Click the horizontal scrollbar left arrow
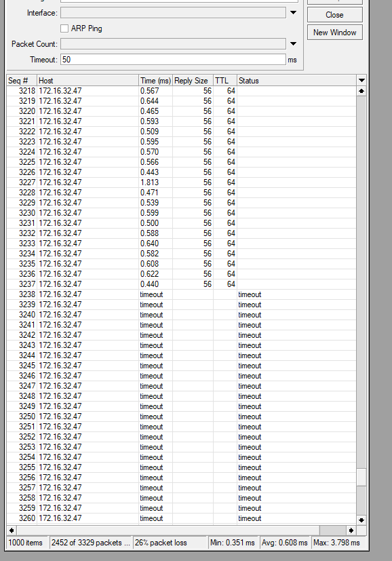The image size is (392, 561). (x=12, y=530)
